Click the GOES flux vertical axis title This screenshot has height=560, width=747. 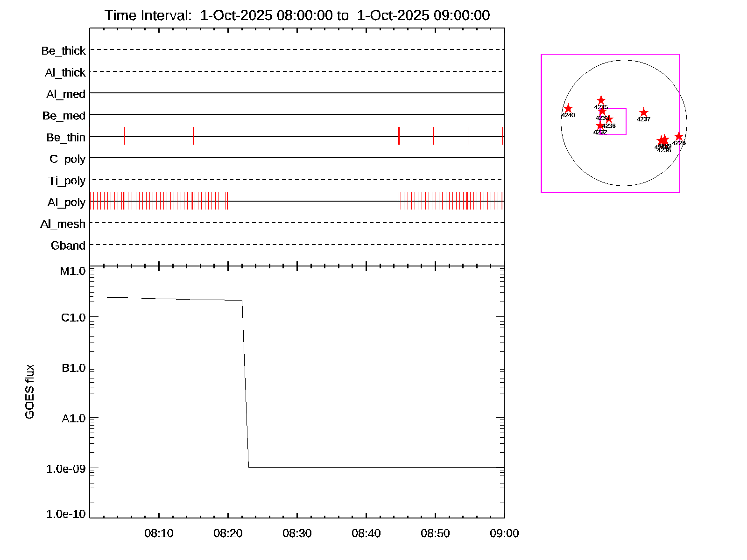point(29,392)
